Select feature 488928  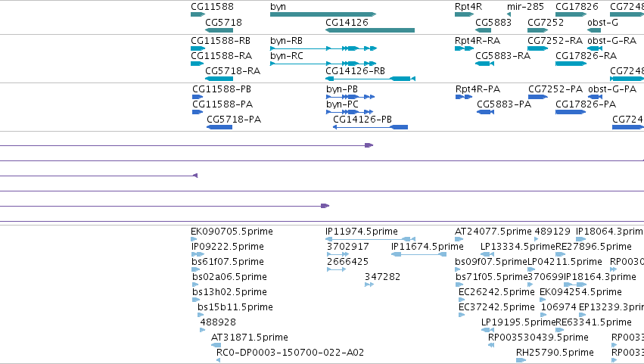218,322
